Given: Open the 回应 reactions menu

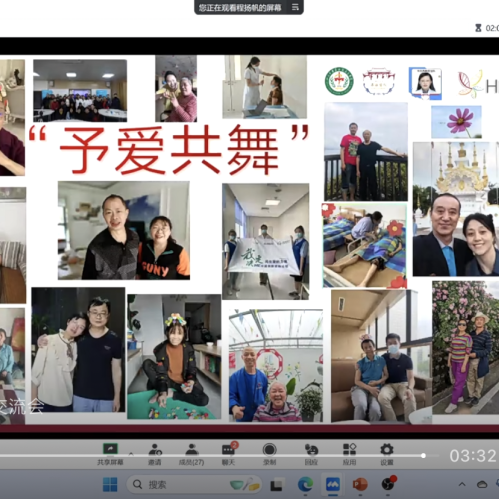Looking at the screenshot, I should [x=311, y=454].
